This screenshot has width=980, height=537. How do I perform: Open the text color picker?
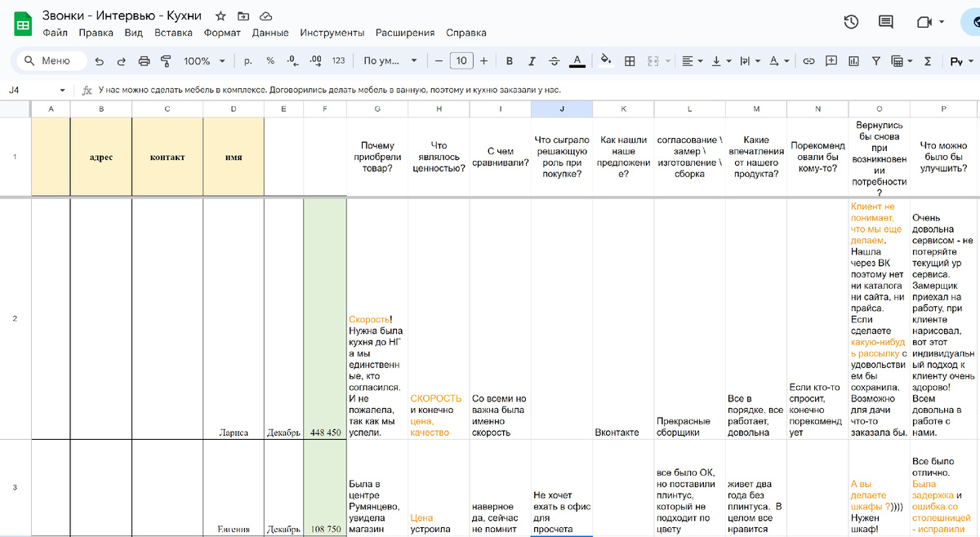[577, 61]
